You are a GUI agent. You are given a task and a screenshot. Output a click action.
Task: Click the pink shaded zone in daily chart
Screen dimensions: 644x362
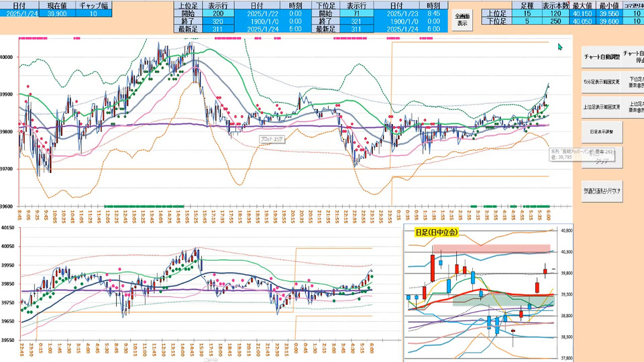(x=490, y=249)
